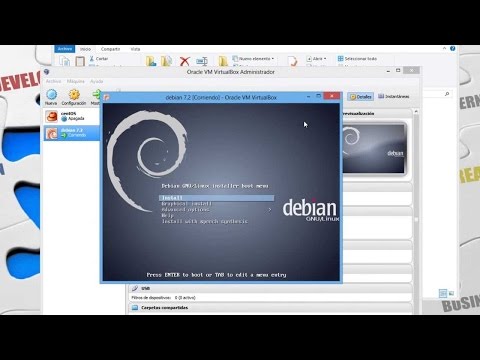Click the Properties icon in Explorer ribbon

[x=292, y=61]
